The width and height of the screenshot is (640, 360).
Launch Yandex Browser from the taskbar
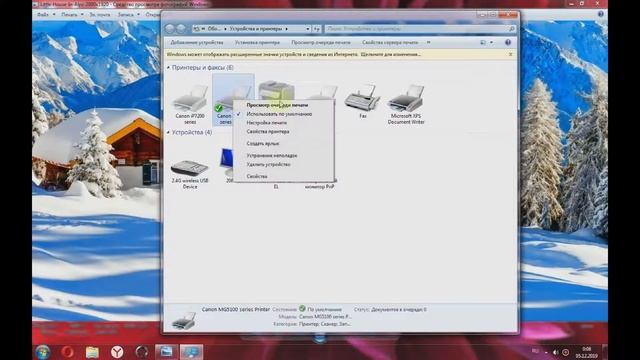117,351
